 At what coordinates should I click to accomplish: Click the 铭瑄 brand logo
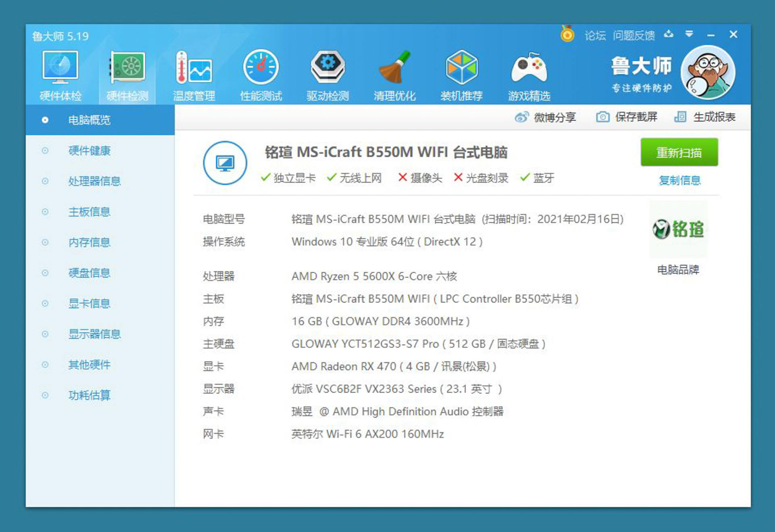(678, 229)
